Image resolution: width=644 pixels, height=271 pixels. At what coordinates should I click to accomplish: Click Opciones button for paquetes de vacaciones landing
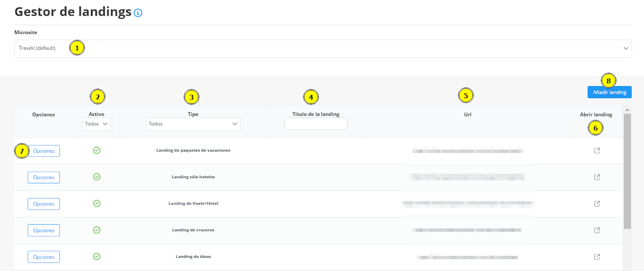pos(44,151)
